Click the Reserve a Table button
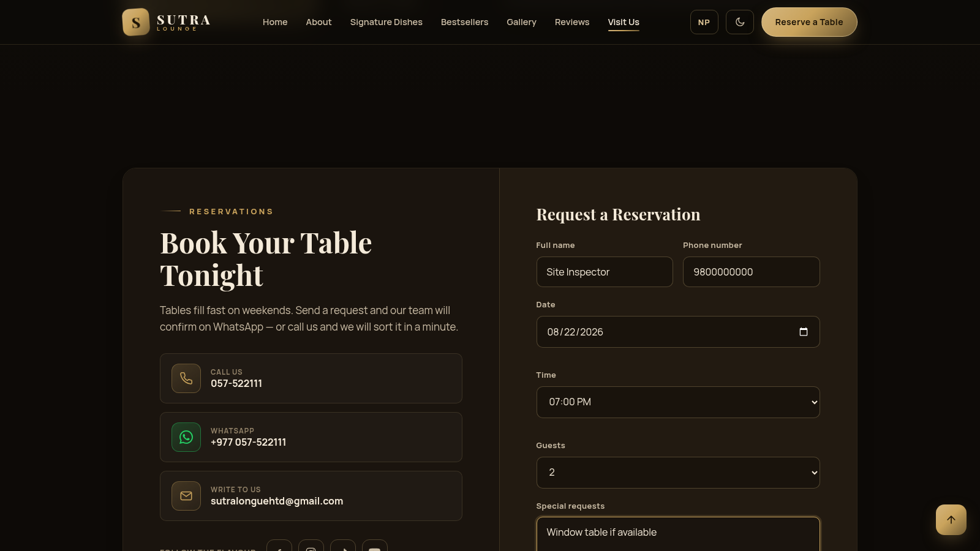 coord(809,22)
